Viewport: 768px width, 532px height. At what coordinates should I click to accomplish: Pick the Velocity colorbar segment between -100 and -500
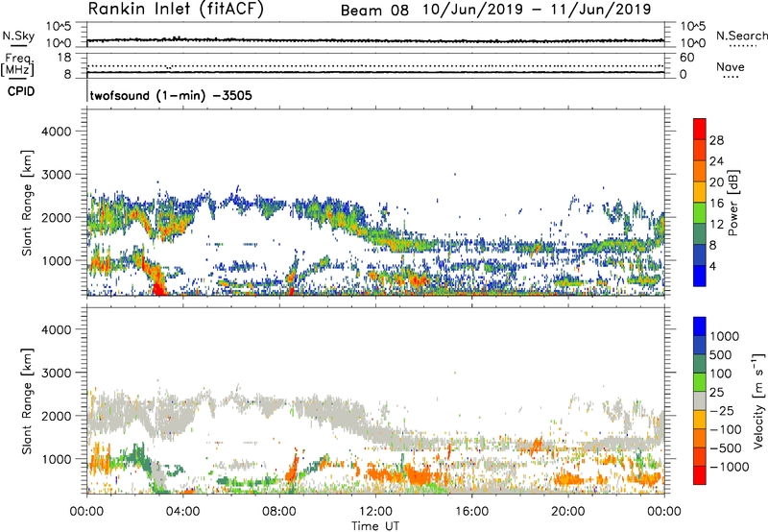pyautogui.click(x=700, y=439)
